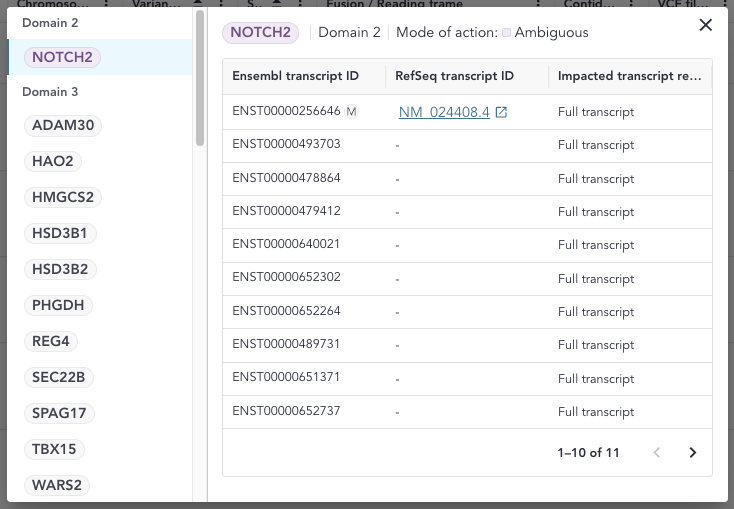Click the Ambiguous mode color swatch
The width and height of the screenshot is (734, 509).
click(x=507, y=33)
